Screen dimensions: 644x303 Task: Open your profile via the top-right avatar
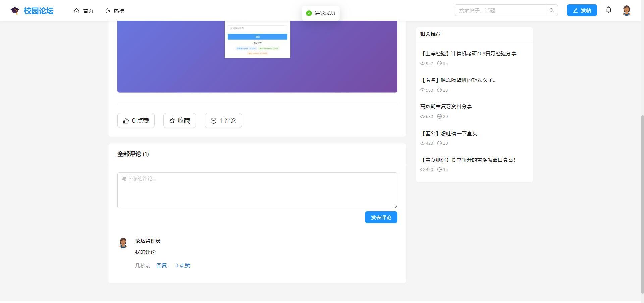pos(627,10)
